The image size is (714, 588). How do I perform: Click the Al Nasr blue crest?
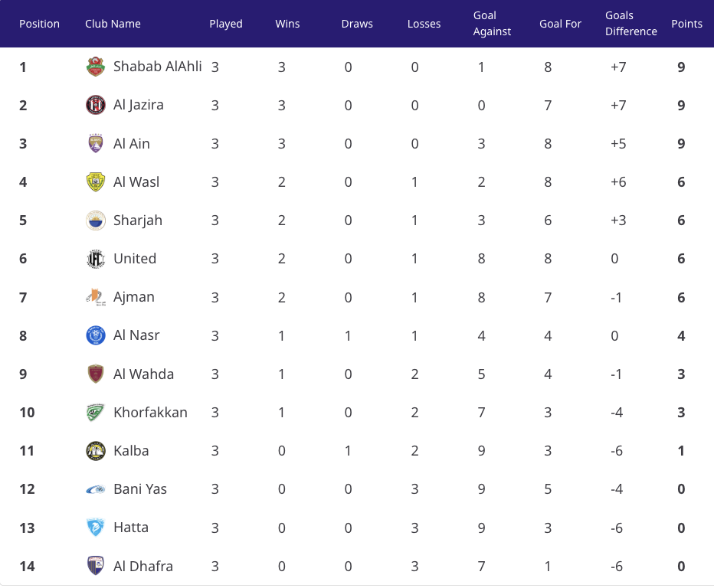(x=96, y=335)
